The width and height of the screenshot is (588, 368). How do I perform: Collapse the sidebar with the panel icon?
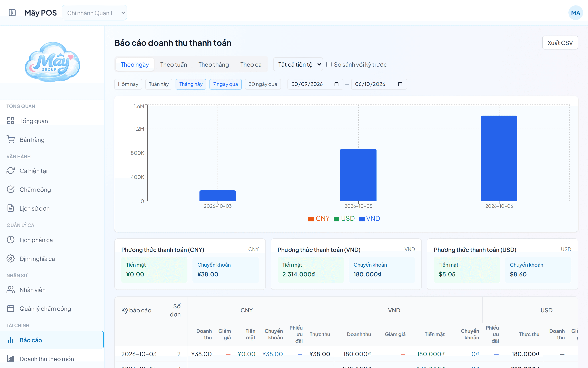[x=12, y=13]
